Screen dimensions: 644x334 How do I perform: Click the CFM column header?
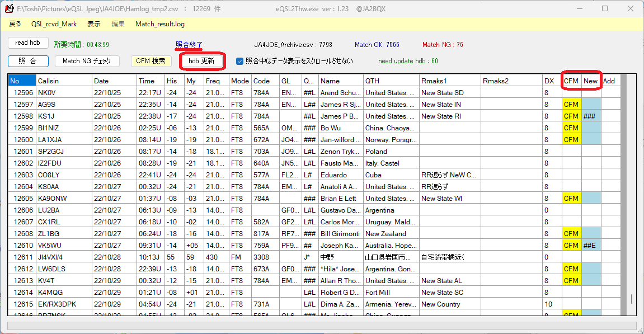[571, 81]
